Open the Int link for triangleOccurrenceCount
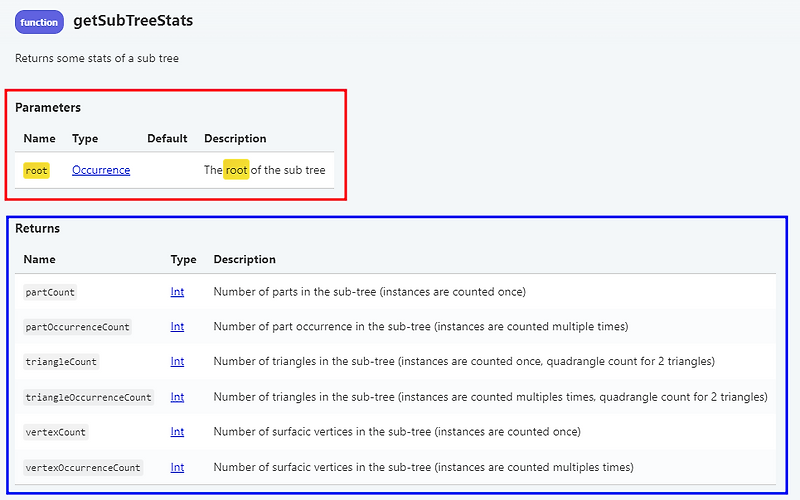 tap(177, 397)
